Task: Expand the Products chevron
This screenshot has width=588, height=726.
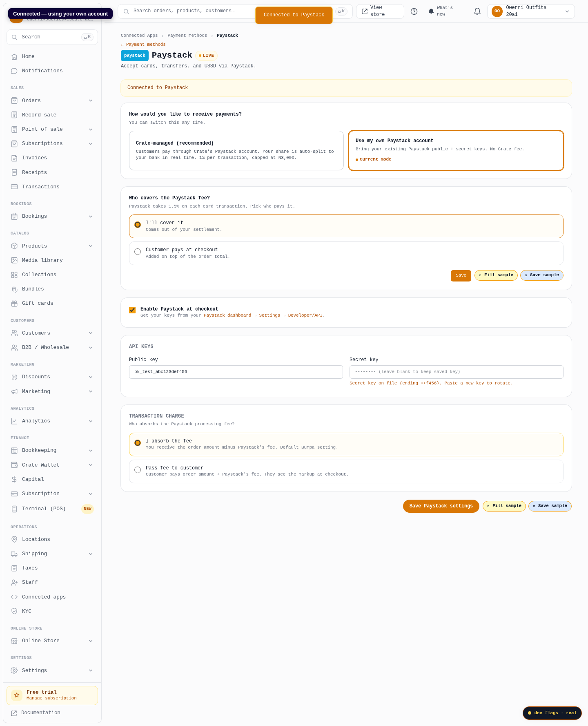Action: click(x=91, y=246)
